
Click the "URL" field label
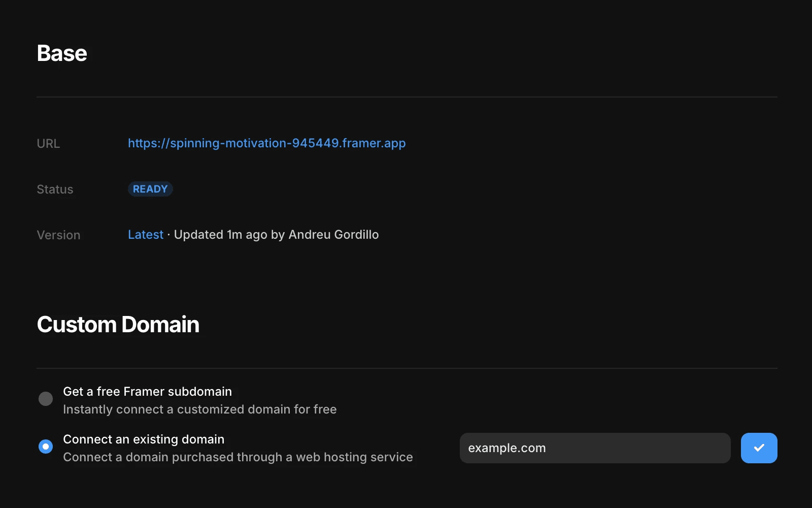[48, 144]
